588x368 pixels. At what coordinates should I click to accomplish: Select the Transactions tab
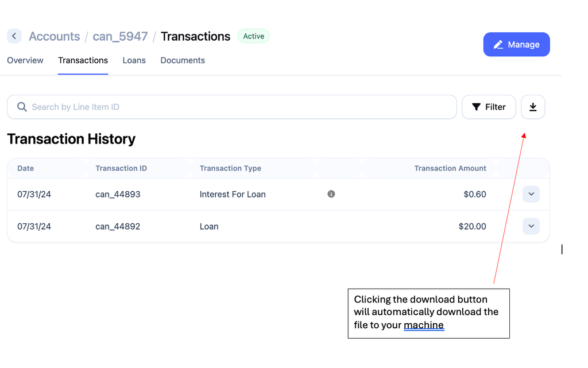83,60
